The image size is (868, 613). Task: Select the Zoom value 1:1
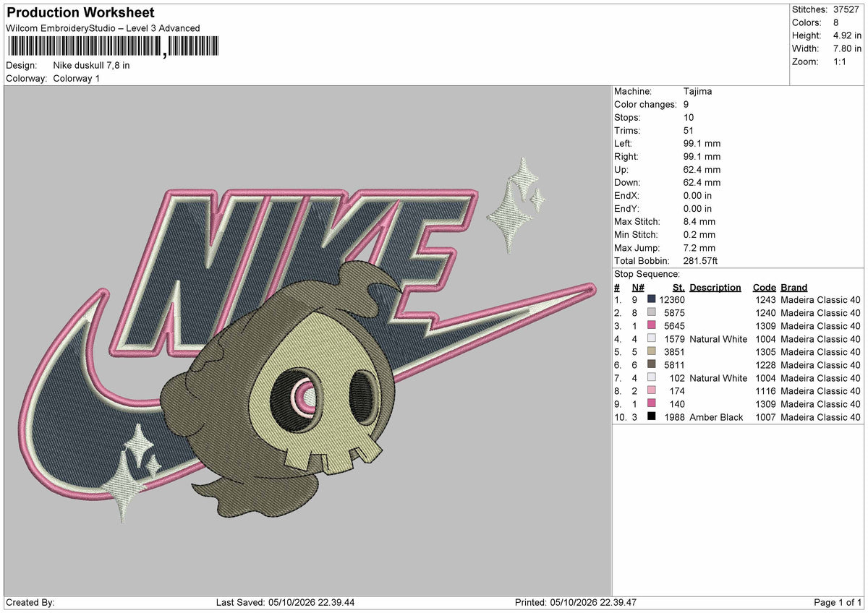click(x=841, y=61)
